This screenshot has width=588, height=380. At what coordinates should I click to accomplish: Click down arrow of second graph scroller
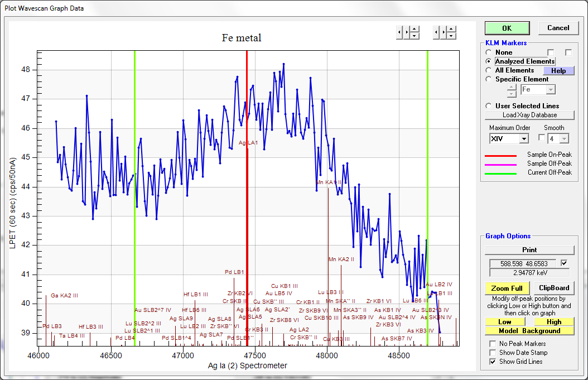tap(451, 36)
